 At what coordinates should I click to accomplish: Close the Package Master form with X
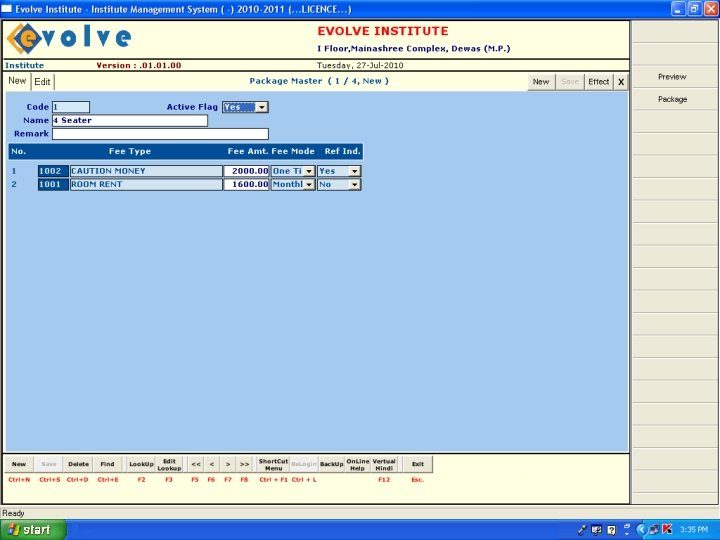coord(621,82)
